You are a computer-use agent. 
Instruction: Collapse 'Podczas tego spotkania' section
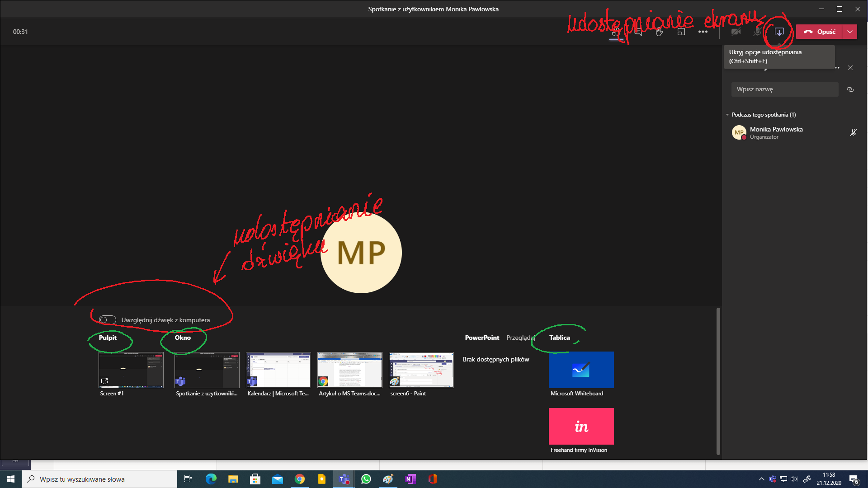pos(727,115)
